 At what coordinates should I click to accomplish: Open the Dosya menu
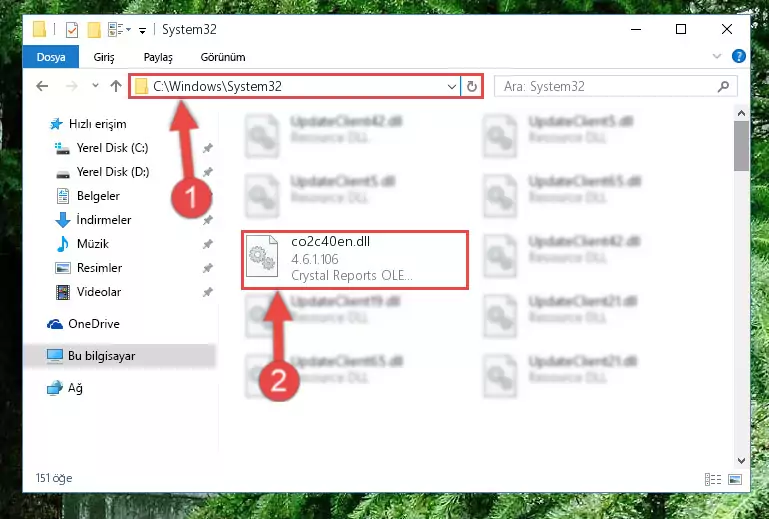(x=51, y=57)
